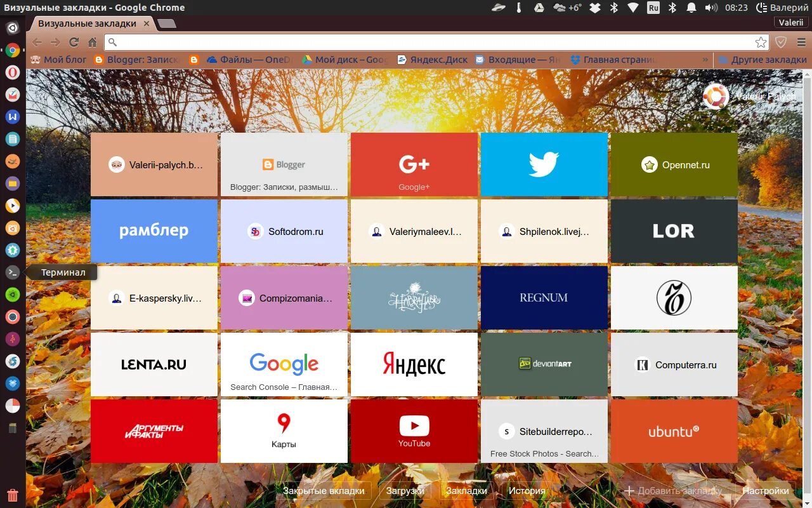Open the deviantART tile
812x508 pixels.
tap(544, 364)
